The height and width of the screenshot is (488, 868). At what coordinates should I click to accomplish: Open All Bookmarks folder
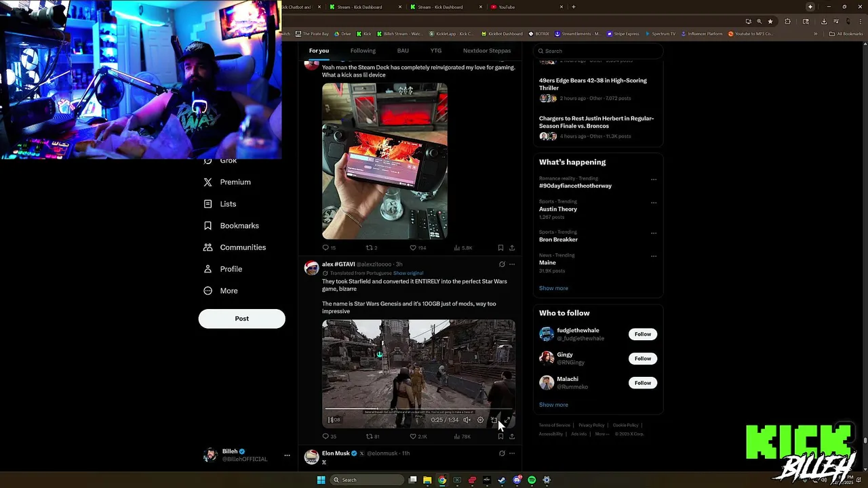846,34
